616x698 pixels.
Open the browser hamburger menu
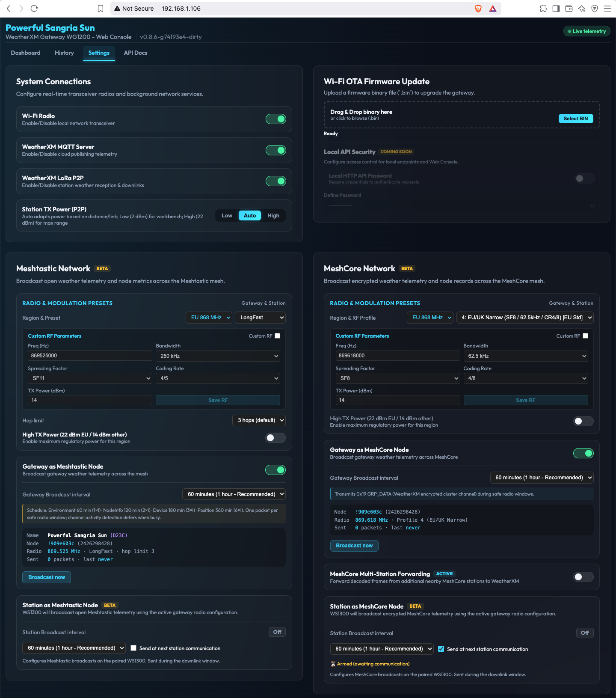607,9
